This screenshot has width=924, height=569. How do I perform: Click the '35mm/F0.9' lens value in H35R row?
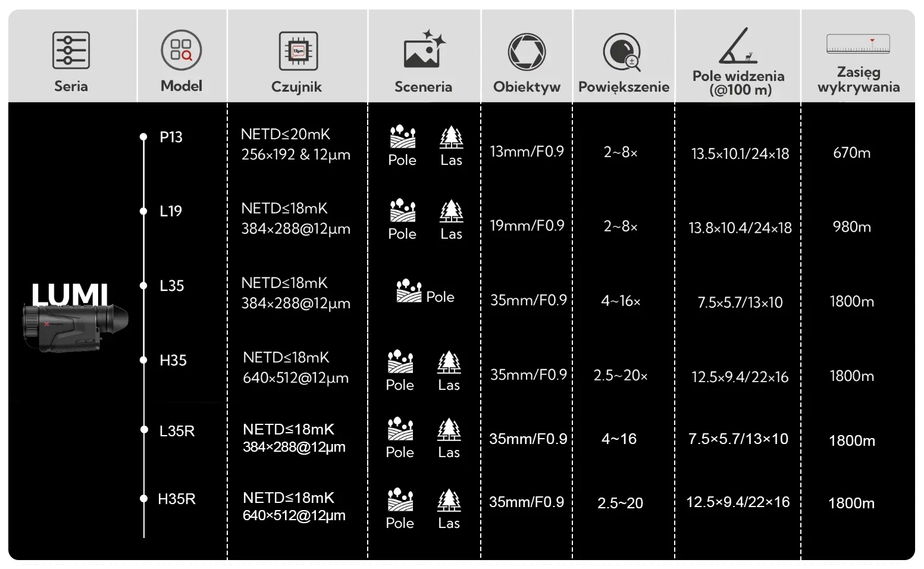pyautogui.click(x=527, y=502)
